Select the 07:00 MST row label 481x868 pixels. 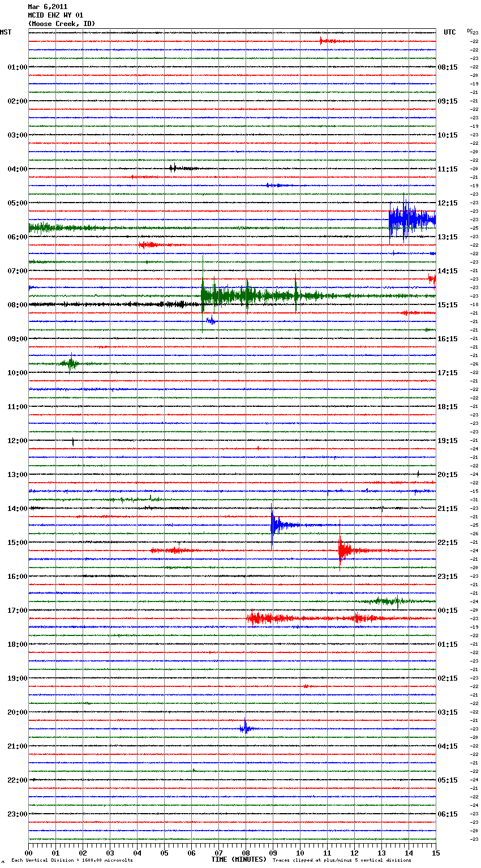(x=18, y=271)
